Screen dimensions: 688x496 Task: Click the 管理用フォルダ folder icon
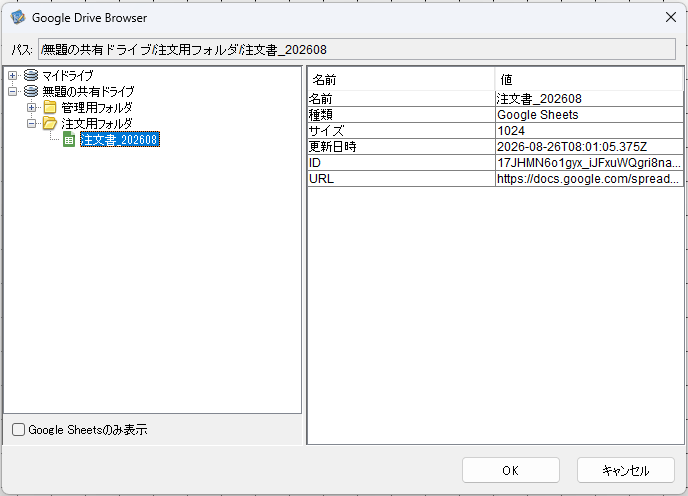click(x=50, y=107)
